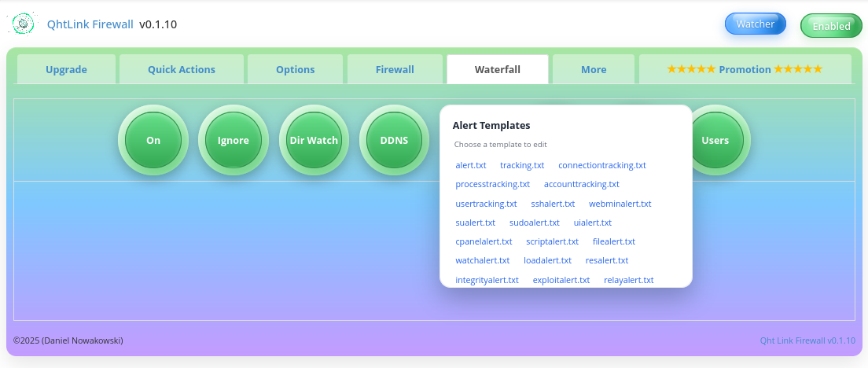
Task: Open the Dir Watch round button
Action: (313, 141)
